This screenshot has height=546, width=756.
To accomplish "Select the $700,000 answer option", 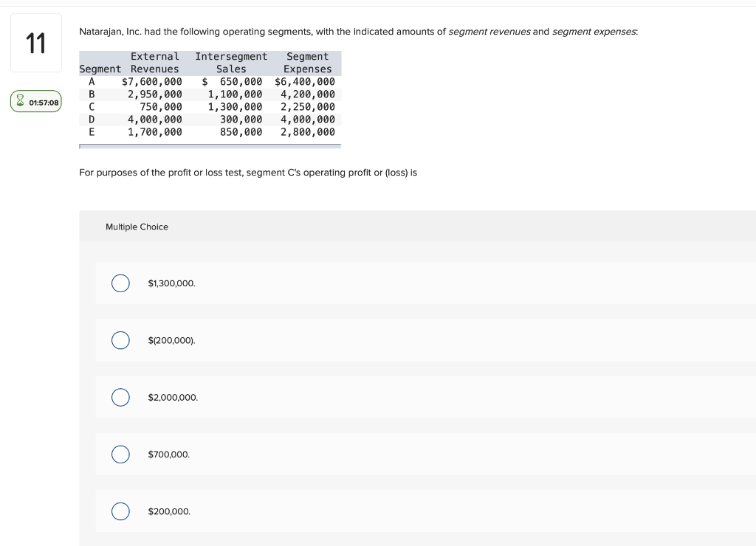I will (120, 454).
